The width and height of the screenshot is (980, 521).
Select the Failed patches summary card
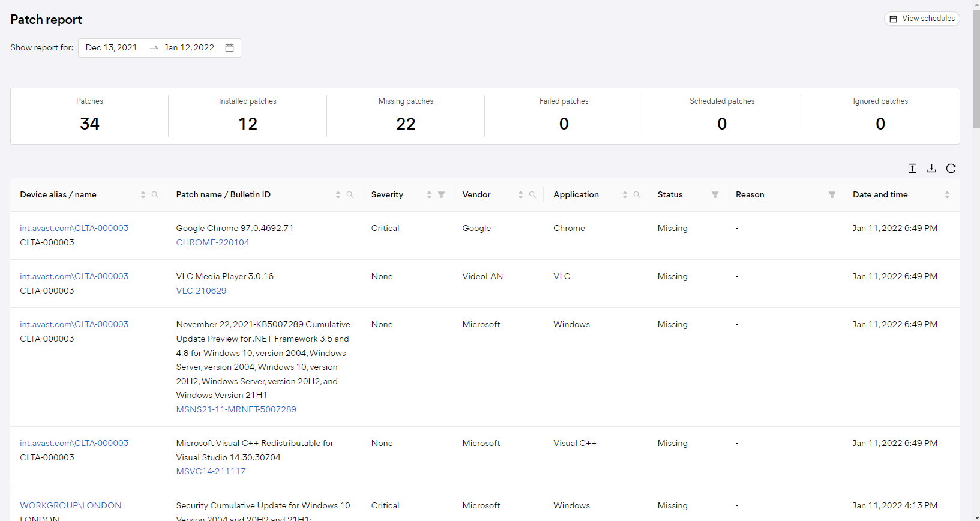coord(564,116)
